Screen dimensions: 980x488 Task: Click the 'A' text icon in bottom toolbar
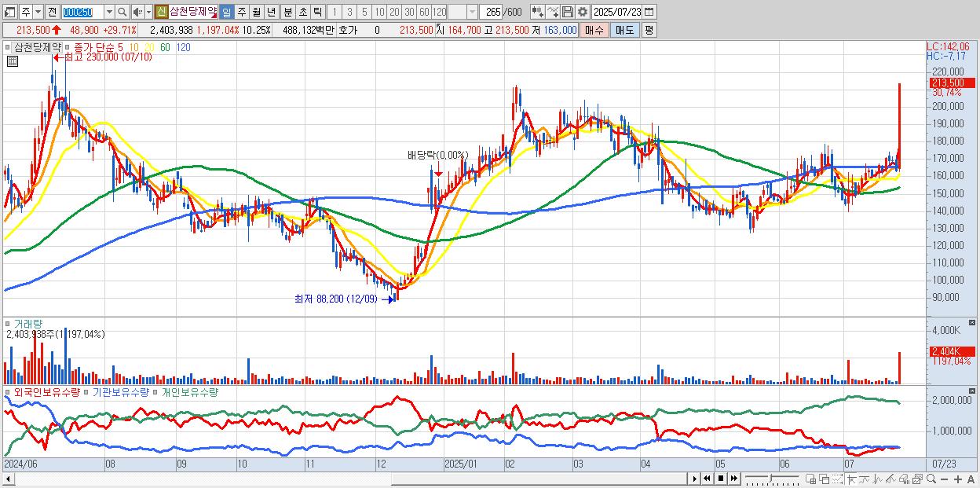(971, 479)
